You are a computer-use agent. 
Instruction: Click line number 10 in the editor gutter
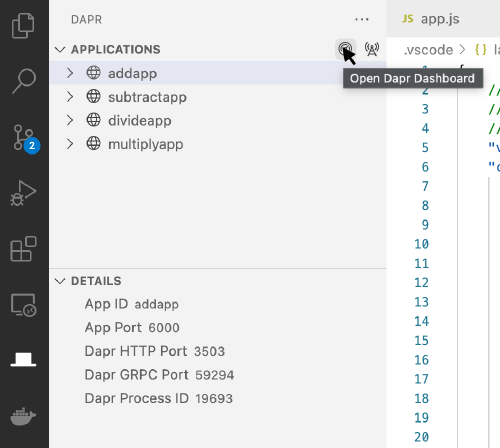(421, 244)
